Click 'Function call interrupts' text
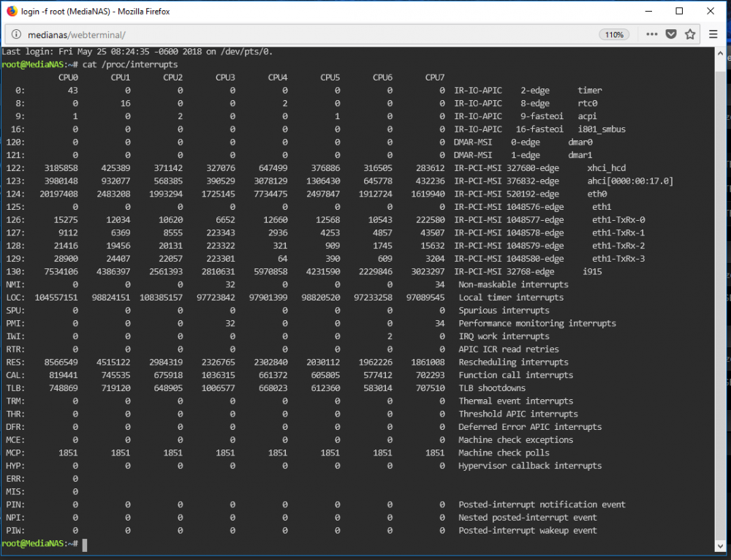 (515, 375)
